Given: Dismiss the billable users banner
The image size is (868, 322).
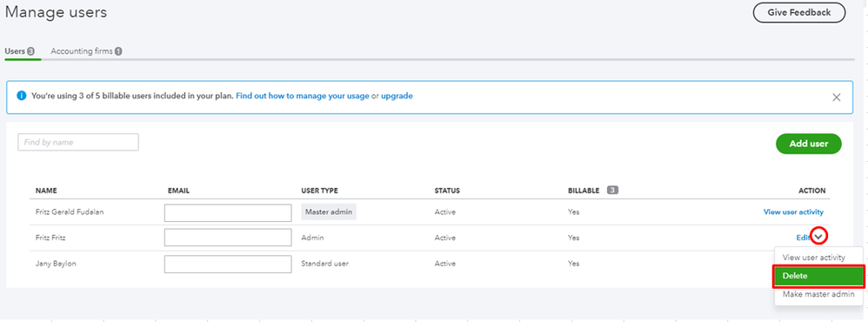Looking at the screenshot, I should pyautogui.click(x=837, y=97).
